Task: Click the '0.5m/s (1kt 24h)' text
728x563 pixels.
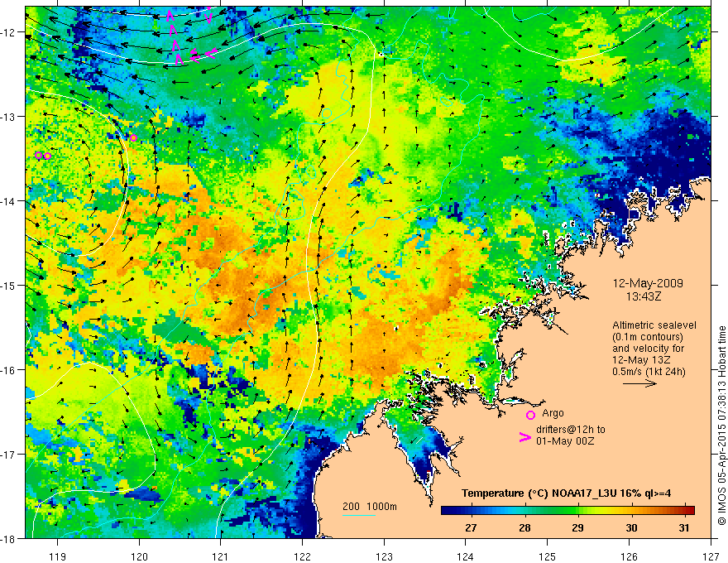Action: pos(649,371)
